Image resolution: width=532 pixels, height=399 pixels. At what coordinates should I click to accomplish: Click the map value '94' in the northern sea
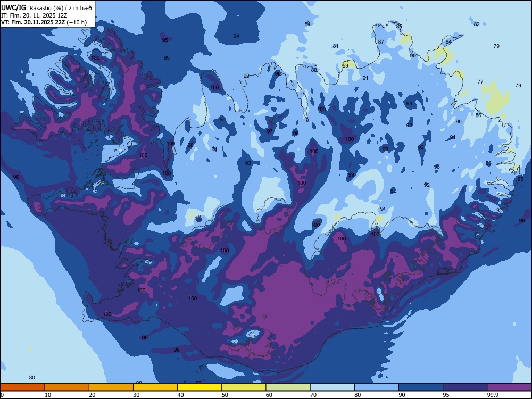pyautogui.click(x=236, y=36)
